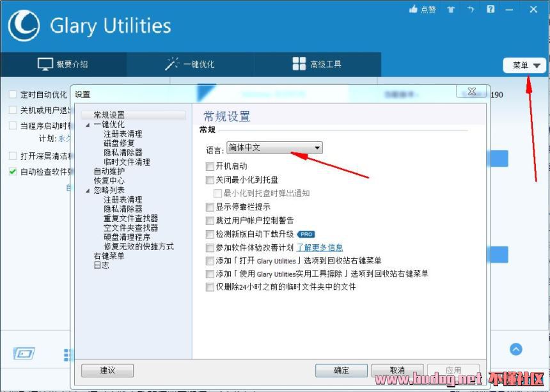The height and width of the screenshot is (392, 550).
Task: Open the 语言 简体中文 combo box
Action: (x=274, y=148)
